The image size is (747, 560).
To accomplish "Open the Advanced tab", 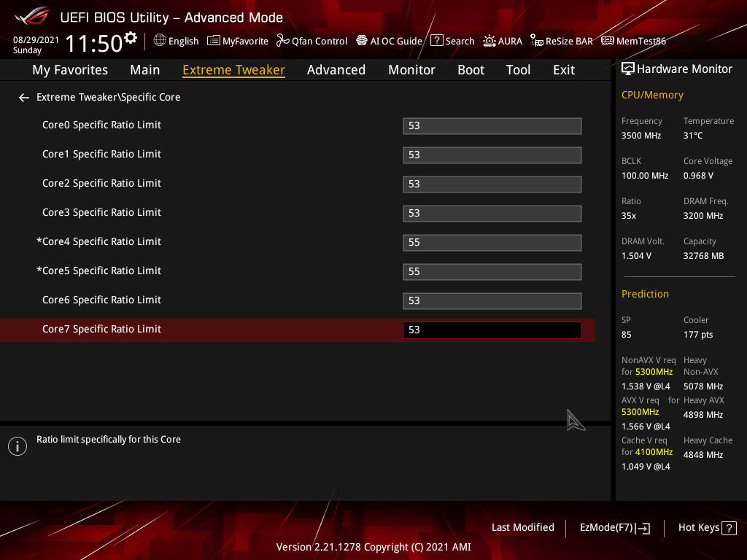I will pos(336,70).
